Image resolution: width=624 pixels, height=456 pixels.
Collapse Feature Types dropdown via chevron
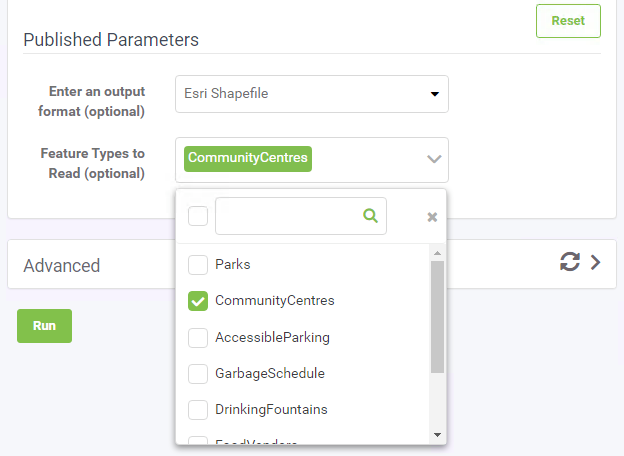click(434, 159)
